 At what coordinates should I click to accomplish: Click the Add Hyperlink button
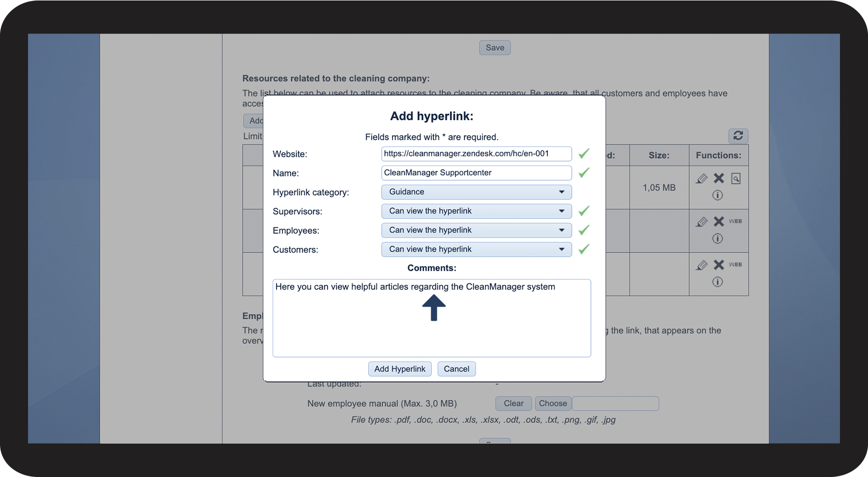400,369
